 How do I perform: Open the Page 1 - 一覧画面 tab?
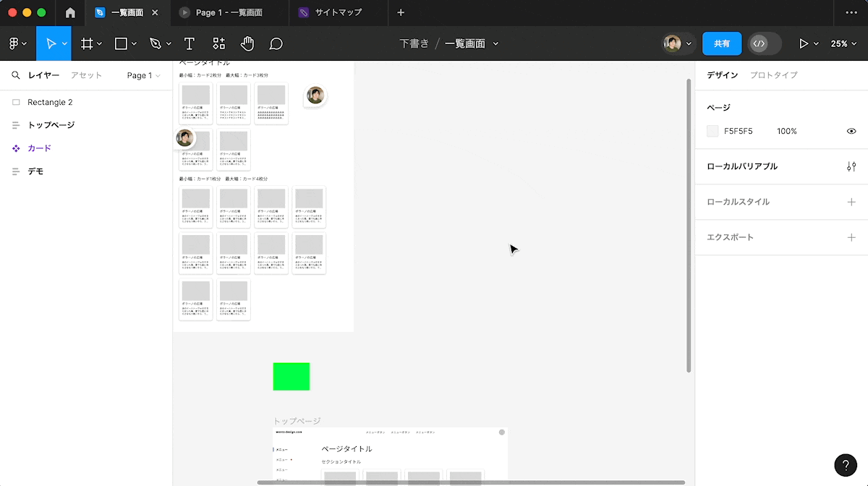(229, 12)
